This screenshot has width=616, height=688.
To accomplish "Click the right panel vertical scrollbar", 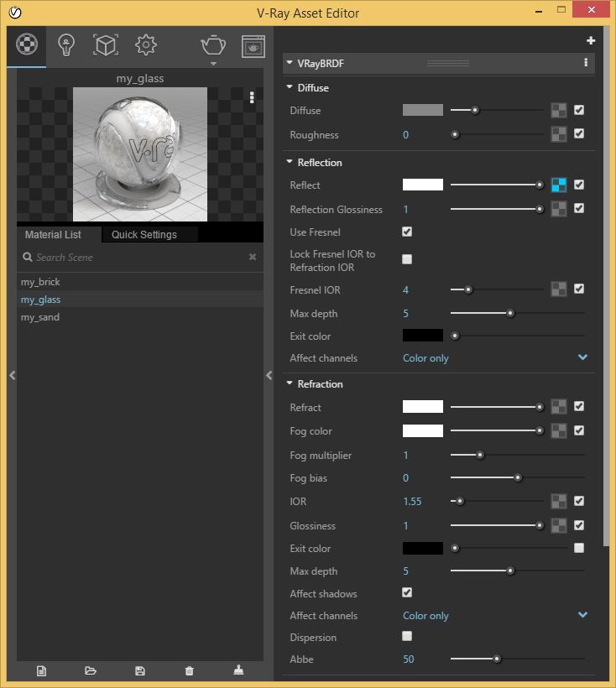I will click(606, 285).
